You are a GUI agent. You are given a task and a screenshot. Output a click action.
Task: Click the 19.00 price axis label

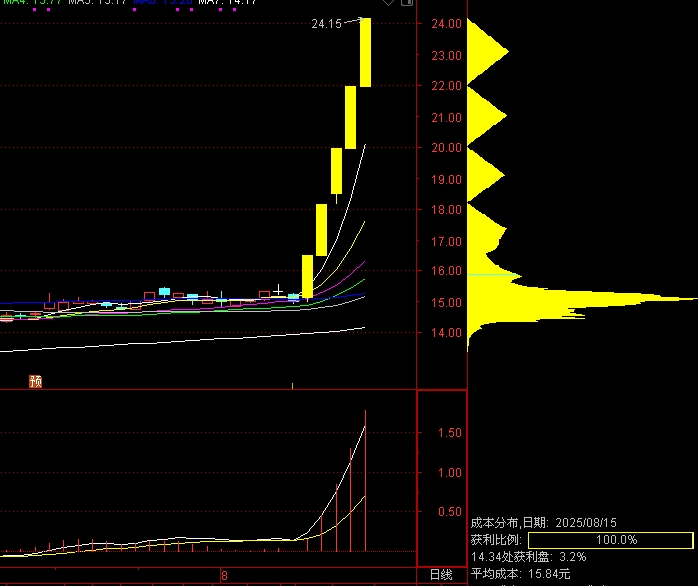[446, 179]
